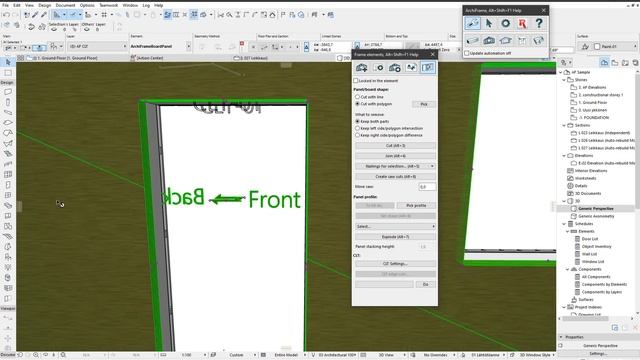This screenshot has height=360, width=640.
Task: Open 'Settings for selection' dropdown button
Action: pyautogui.click(x=395, y=166)
